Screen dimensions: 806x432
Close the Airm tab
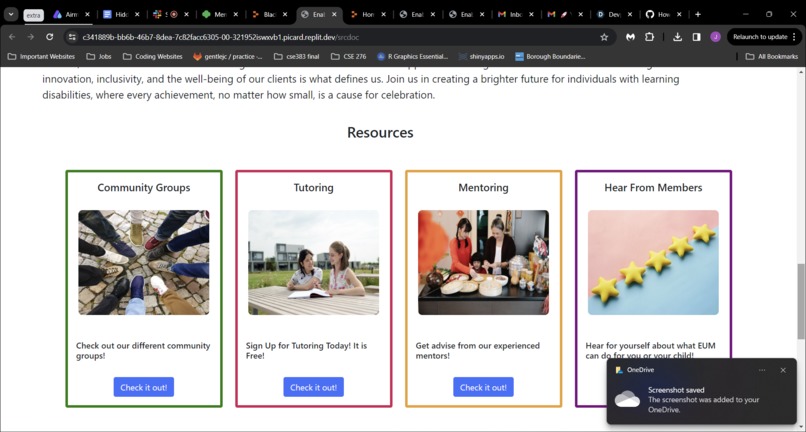point(87,14)
